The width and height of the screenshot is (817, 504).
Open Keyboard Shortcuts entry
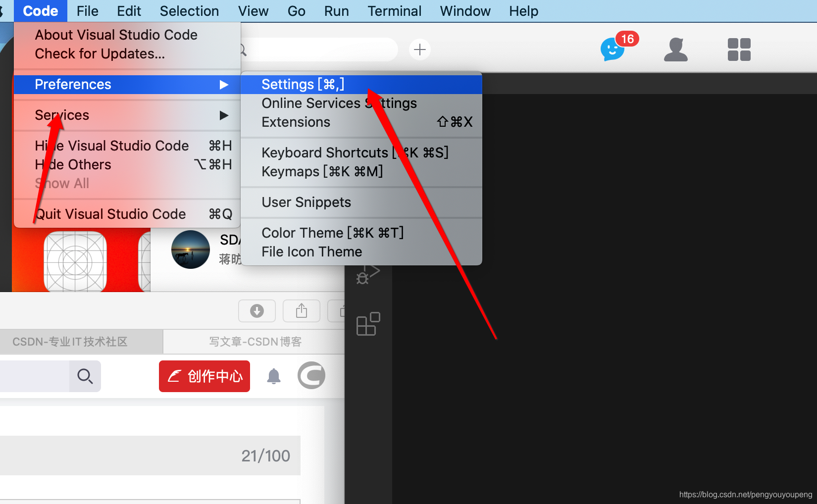click(361, 152)
